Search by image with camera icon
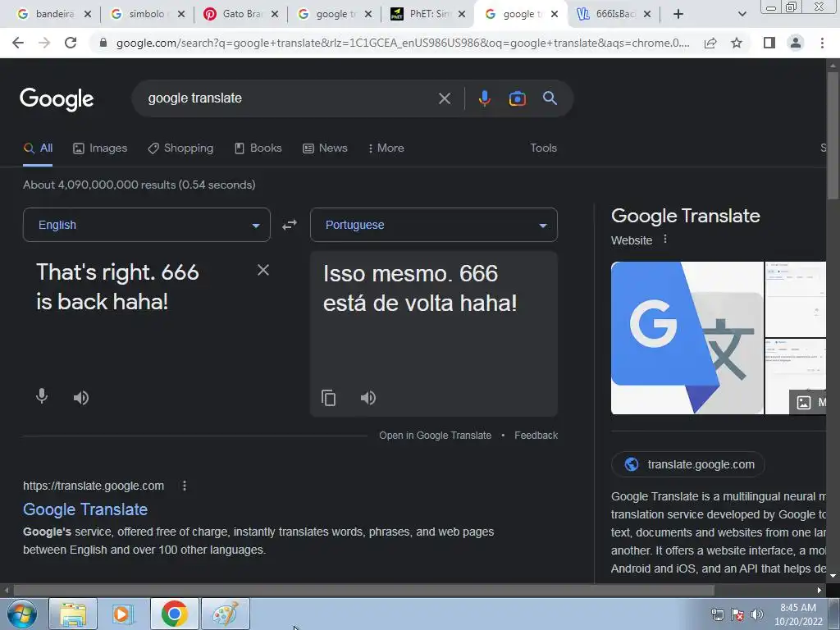Image resolution: width=840 pixels, height=630 pixels. [517, 98]
